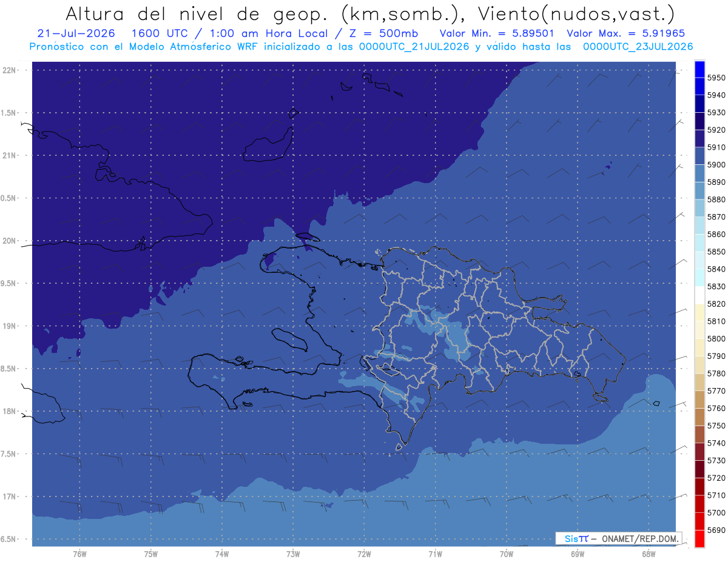Click the '5950' colorbar value
This screenshot has height=562, width=728.
pos(716,78)
